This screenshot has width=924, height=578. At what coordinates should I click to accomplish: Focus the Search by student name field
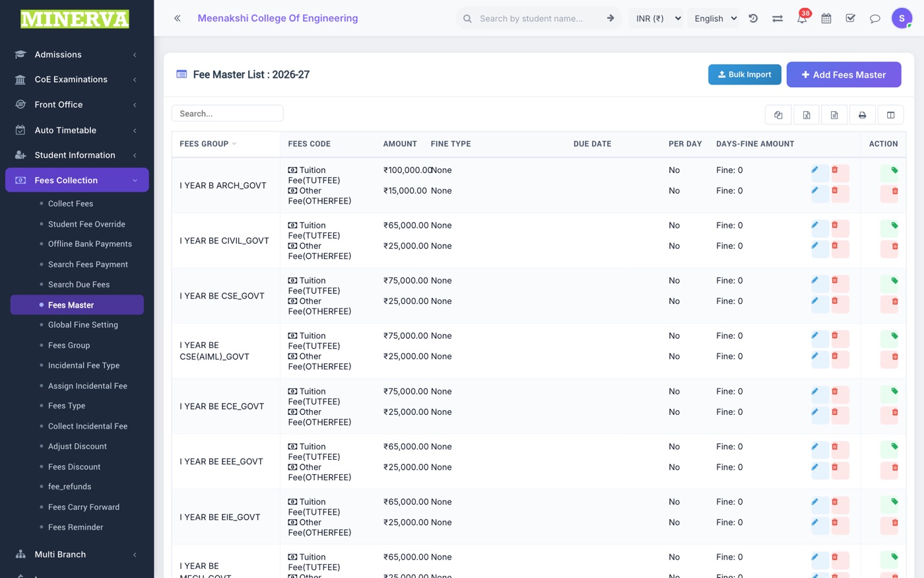pyautogui.click(x=531, y=18)
